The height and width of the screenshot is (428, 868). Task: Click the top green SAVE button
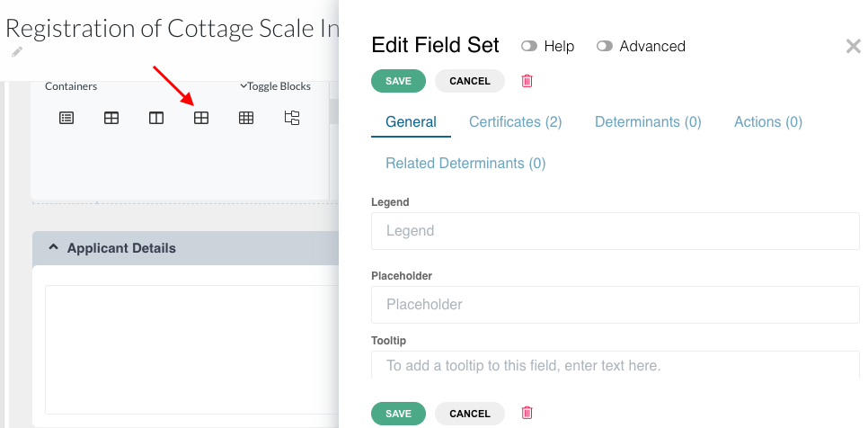[x=399, y=81]
